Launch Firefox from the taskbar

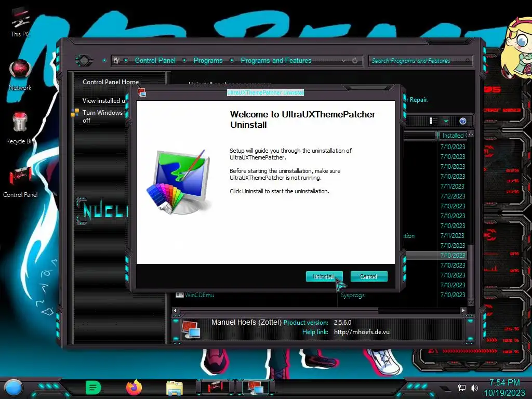134,388
